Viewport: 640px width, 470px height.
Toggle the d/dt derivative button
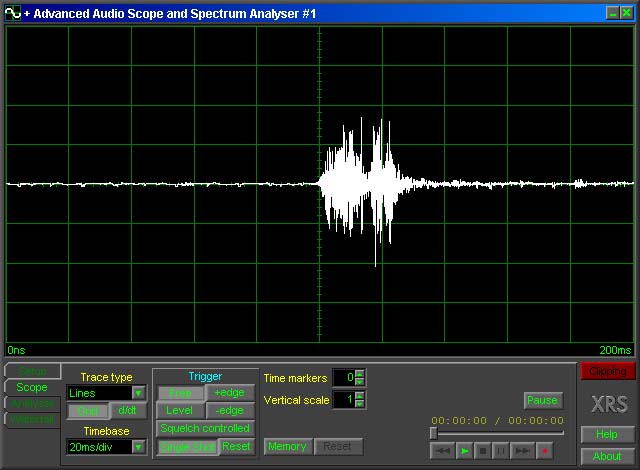click(x=127, y=410)
